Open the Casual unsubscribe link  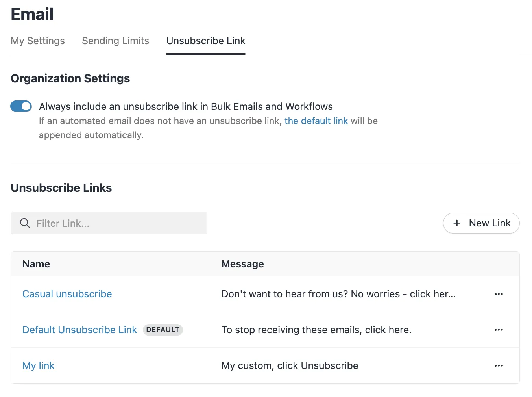click(x=67, y=294)
